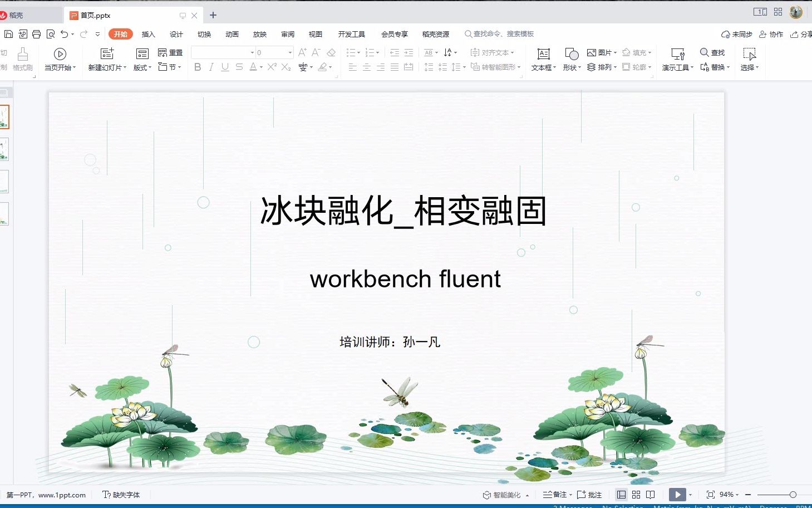The width and height of the screenshot is (812, 508).
Task: Click the Comments (批注) button in status bar
Action: (589, 495)
